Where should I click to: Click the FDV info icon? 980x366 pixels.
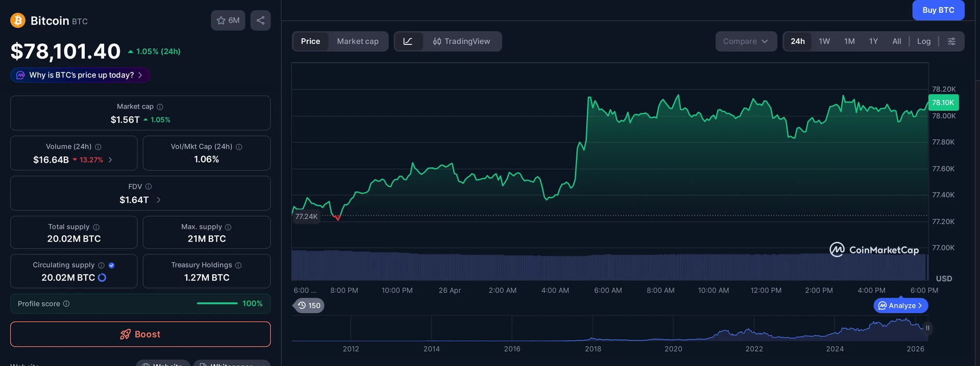click(149, 187)
